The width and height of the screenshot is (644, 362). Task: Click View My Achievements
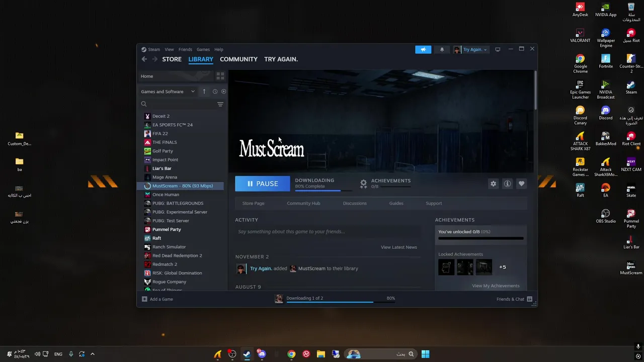point(496,286)
